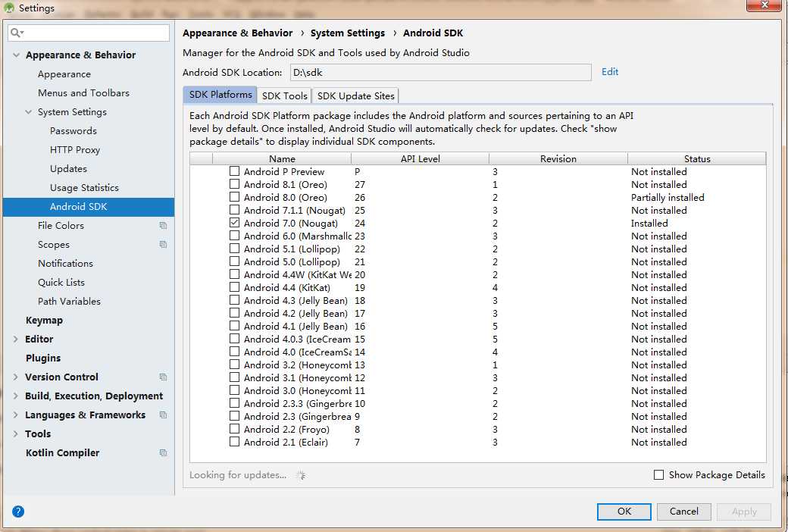788x532 pixels.
Task: Check the Android 4.4 (KitKat) checkbox
Action: tap(234, 287)
